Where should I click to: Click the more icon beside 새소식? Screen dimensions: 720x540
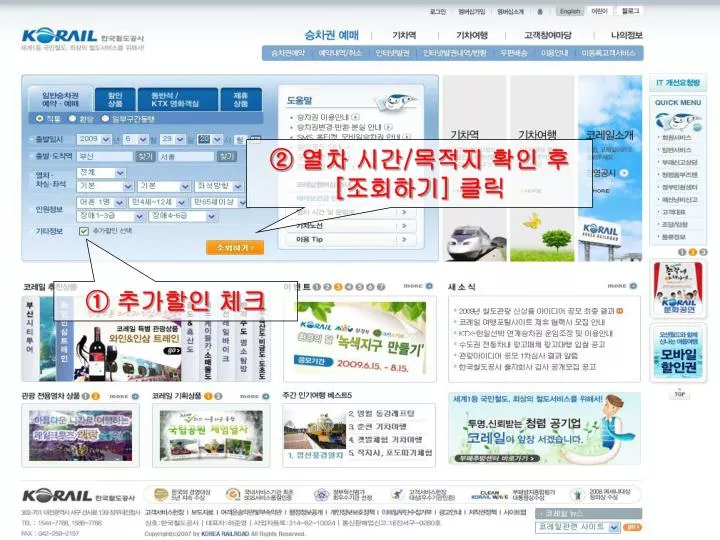click(x=622, y=286)
